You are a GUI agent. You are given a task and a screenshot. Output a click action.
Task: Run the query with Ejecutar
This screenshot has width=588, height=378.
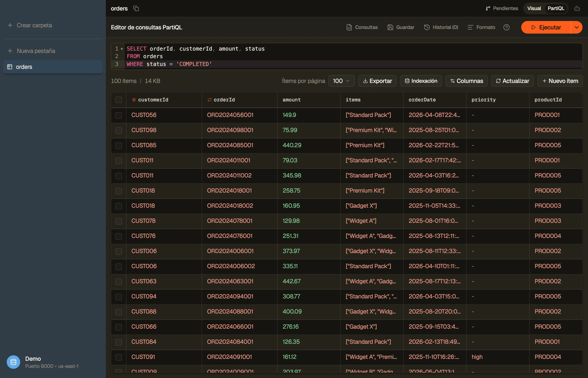pos(546,27)
